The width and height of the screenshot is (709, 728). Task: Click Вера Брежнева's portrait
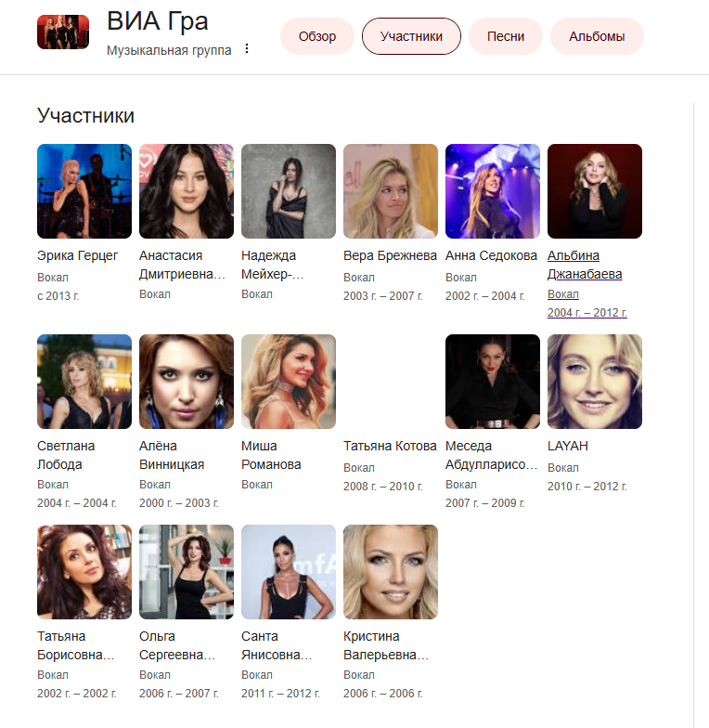[x=391, y=191]
